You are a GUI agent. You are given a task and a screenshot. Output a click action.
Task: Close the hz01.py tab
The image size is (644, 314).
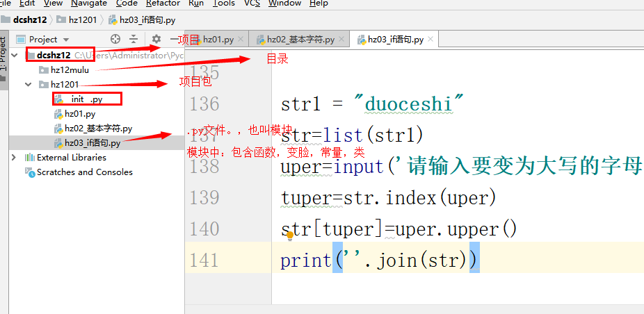pos(241,40)
